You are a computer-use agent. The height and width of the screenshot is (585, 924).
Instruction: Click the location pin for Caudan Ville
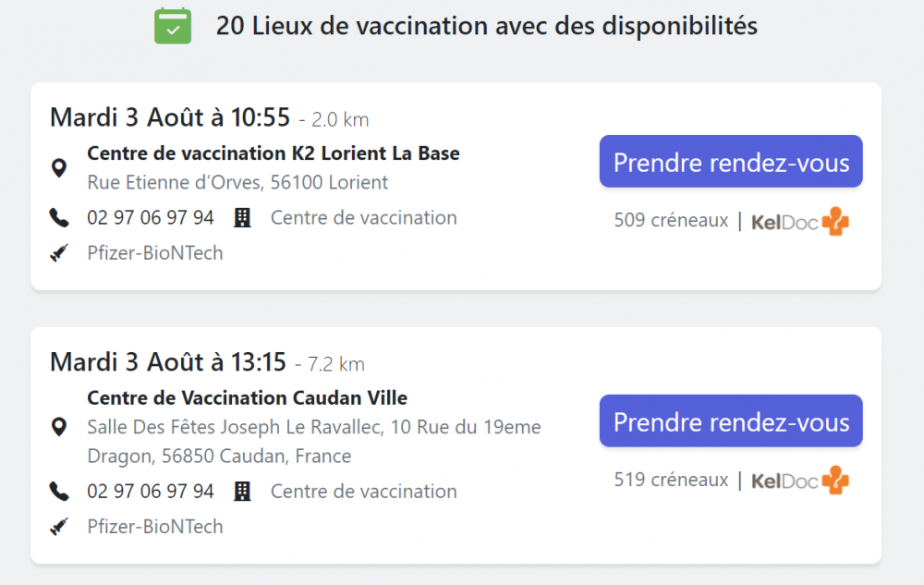59,427
